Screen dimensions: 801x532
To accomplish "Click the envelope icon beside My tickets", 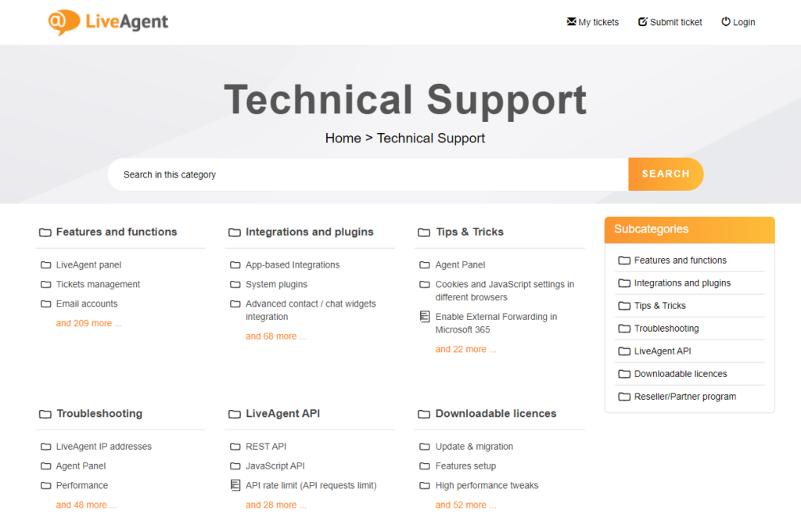I will pos(570,22).
